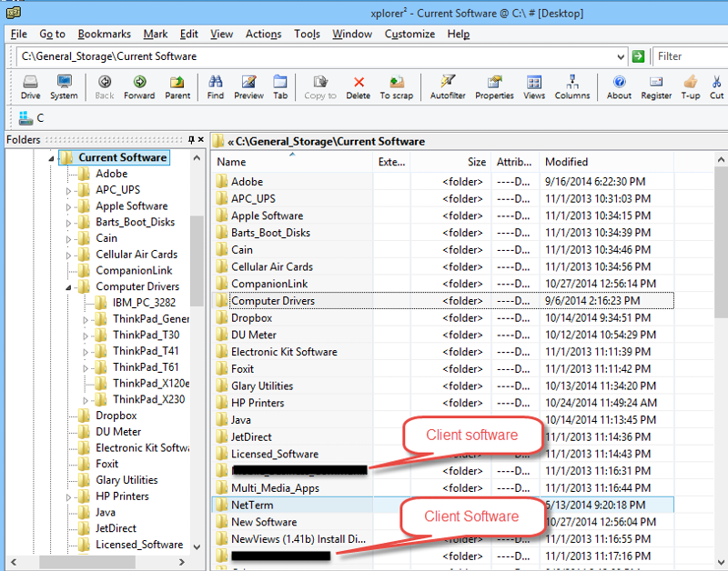Enable the Autofilter tool
This screenshot has height=571, width=728.
(448, 86)
